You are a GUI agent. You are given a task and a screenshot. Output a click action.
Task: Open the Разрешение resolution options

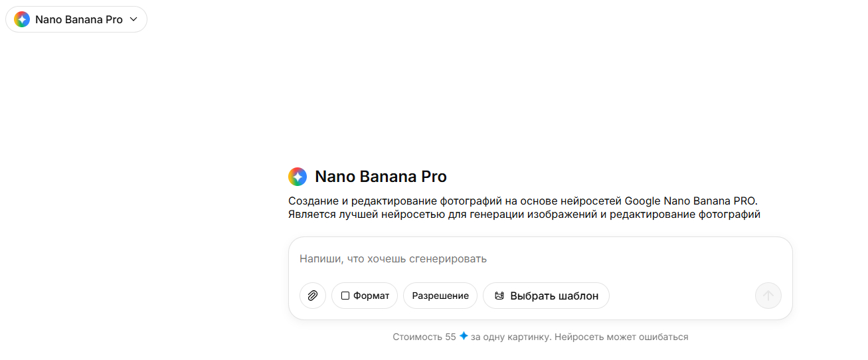coord(440,296)
